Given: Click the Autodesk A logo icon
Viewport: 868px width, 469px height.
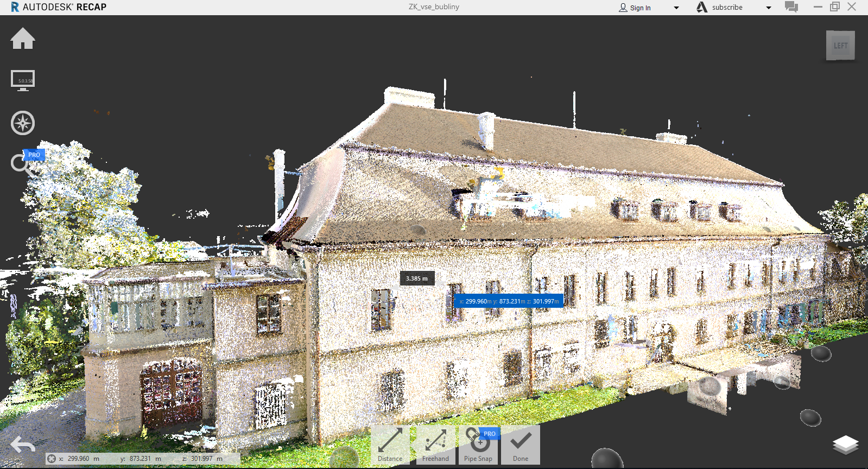Looking at the screenshot, I should point(702,7).
